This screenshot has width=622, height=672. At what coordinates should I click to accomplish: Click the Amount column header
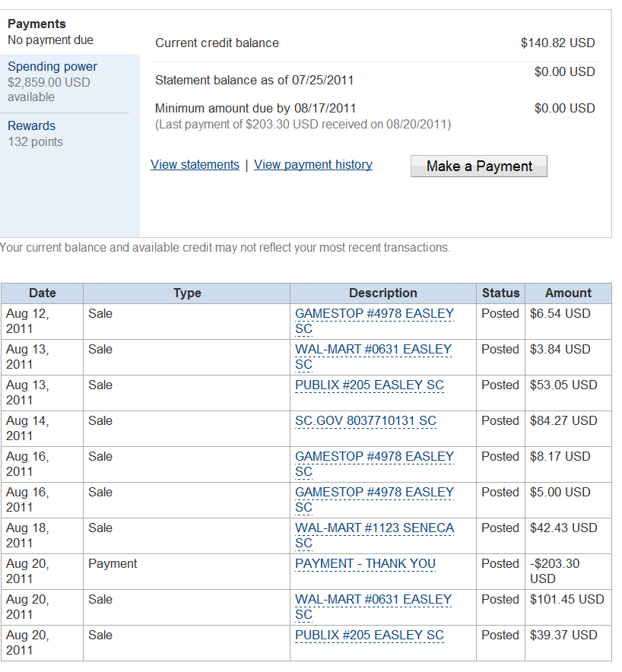pyautogui.click(x=568, y=293)
